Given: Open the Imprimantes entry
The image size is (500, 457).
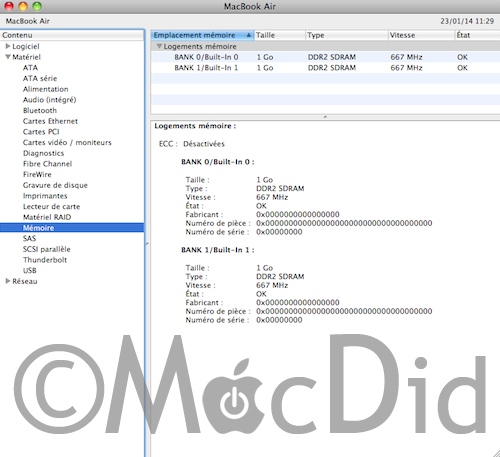Looking at the screenshot, I should 45,196.
